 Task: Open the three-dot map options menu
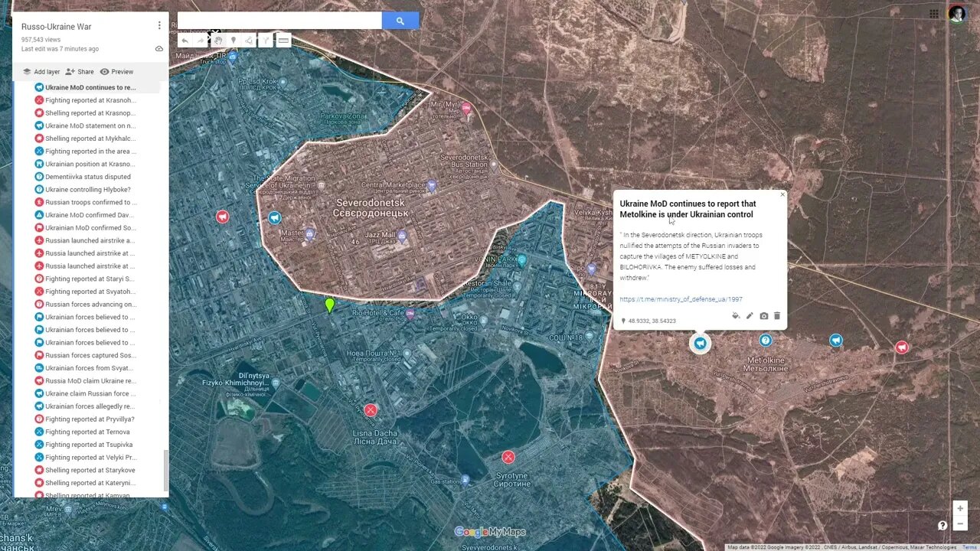coord(159,25)
